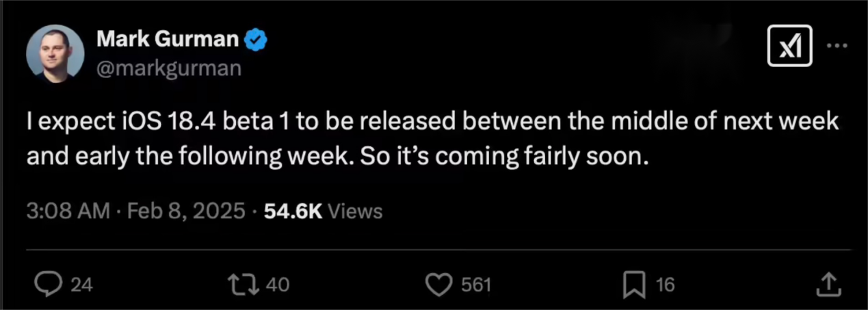Click the bookmark count of 16

click(665, 285)
